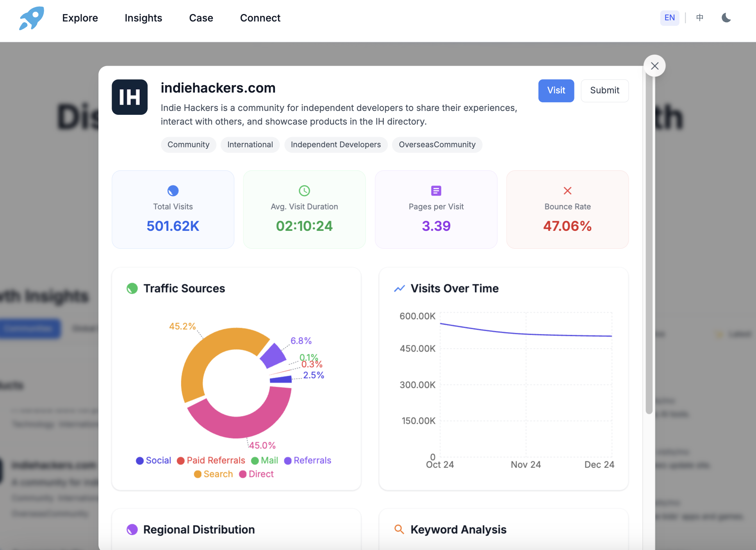
Task: Open the Insights menu
Action: click(x=143, y=18)
